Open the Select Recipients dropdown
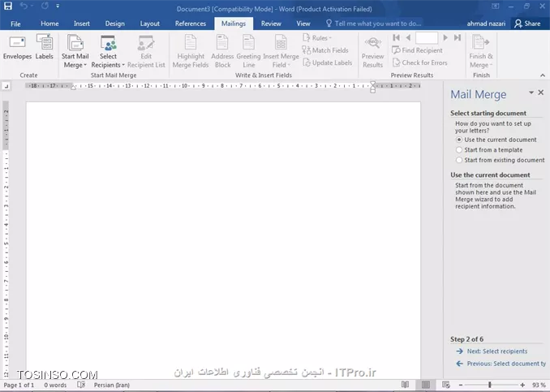The height and width of the screenshot is (392, 550). coord(108,51)
